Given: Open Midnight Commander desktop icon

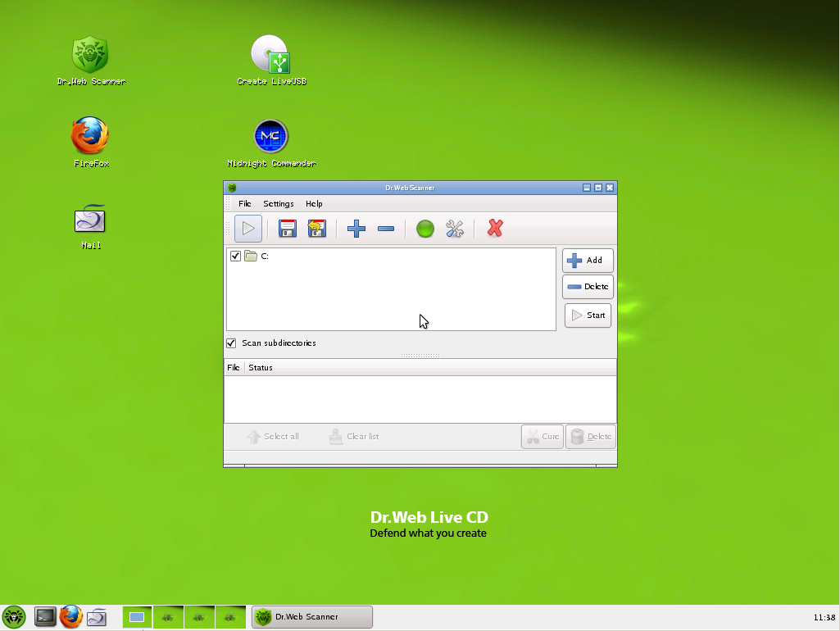Looking at the screenshot, I should click(x=271, y=138).
